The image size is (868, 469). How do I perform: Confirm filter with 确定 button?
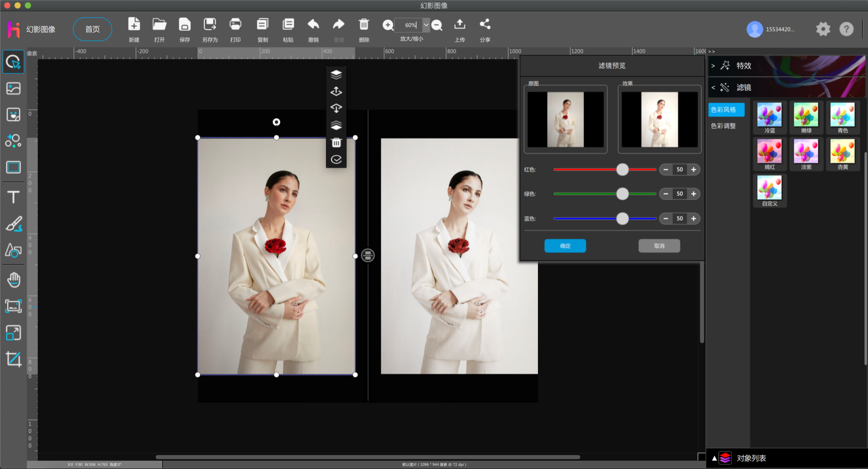click(565, 246)
